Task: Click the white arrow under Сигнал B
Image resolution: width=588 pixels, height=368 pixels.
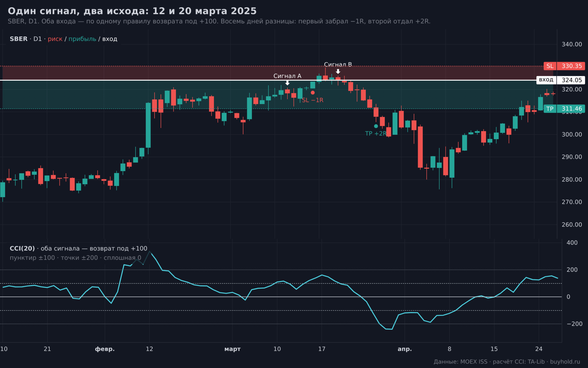Action: tap(338, 71)
